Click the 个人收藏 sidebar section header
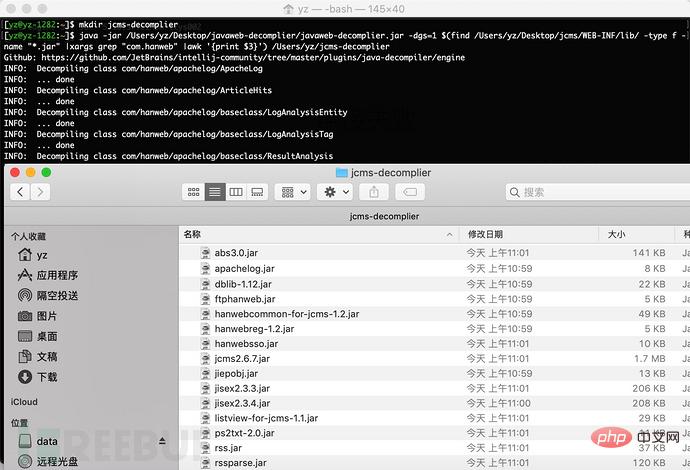This screenshot has width=690, height=470. (28, 236)
